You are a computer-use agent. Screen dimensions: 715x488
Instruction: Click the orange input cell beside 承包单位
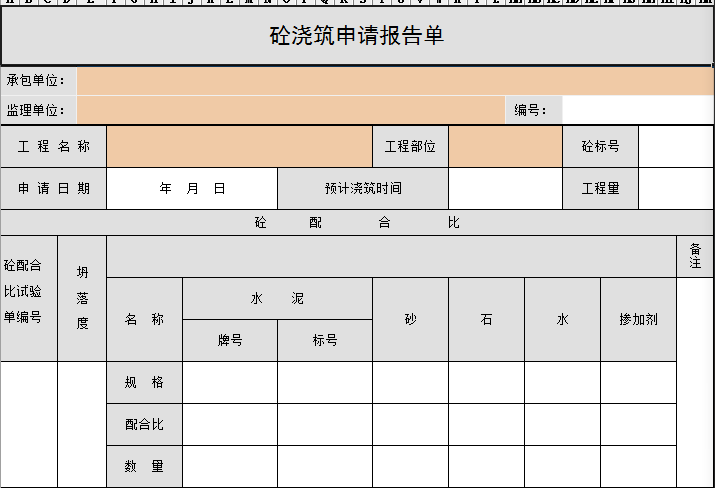point(395,81)
